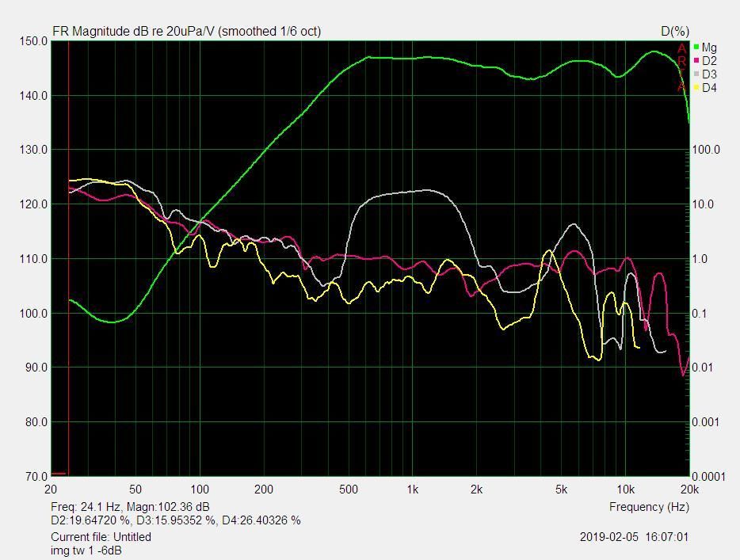The image size is (740, 560).
Task: Click the '70.0' left axis value
Action: point(36,477)
